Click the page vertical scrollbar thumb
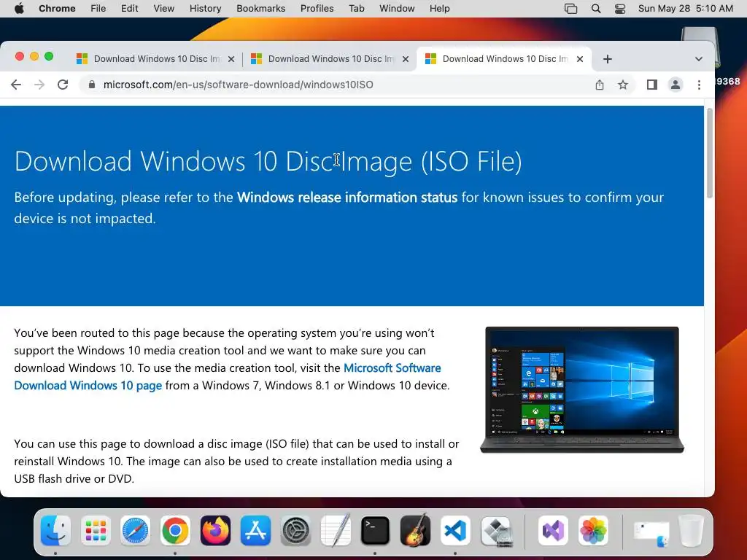 (x=709, y=153)
